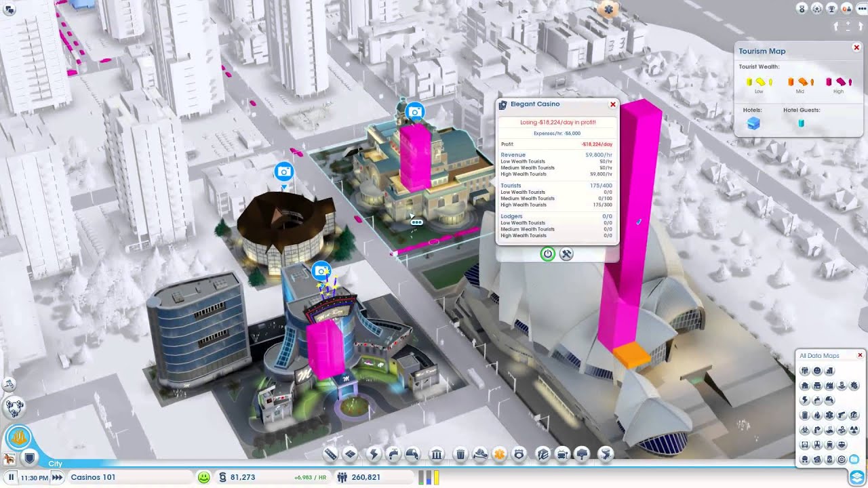The width and height of the screenshot is (868, 488).
Task: Open the Parks tree menu
Action: tap(582, 454)
